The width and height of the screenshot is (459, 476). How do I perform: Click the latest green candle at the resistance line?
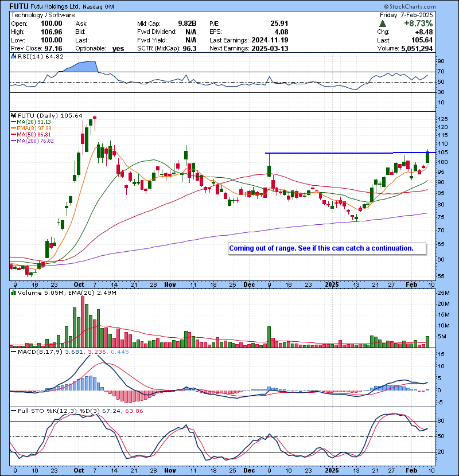(x=427, y=157)
